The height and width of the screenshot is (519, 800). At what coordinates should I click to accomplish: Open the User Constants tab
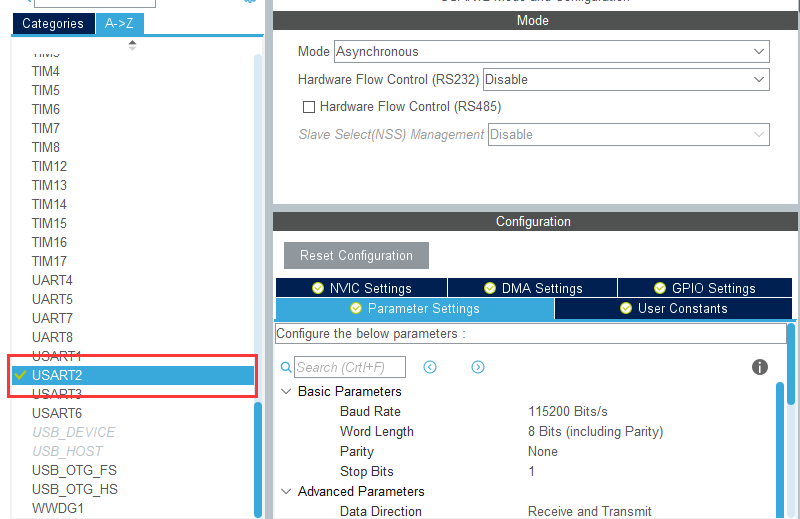pos(673,308)
